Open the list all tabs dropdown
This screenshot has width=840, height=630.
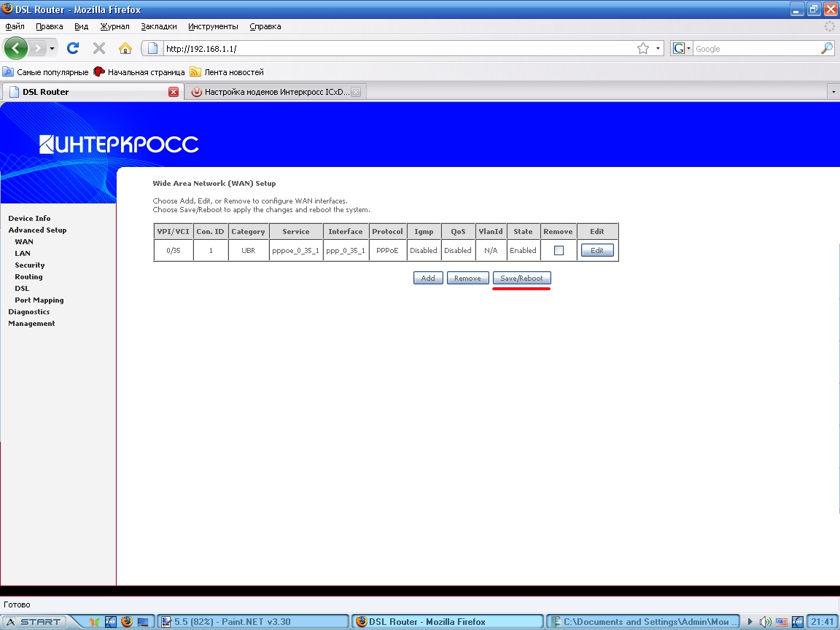[x=833, y=92]
